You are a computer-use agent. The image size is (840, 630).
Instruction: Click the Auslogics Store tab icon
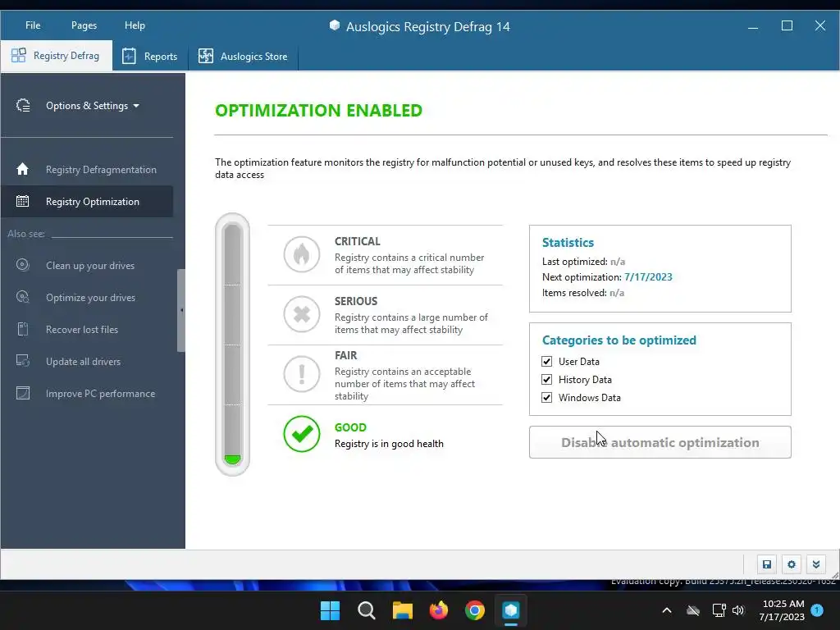206,56
